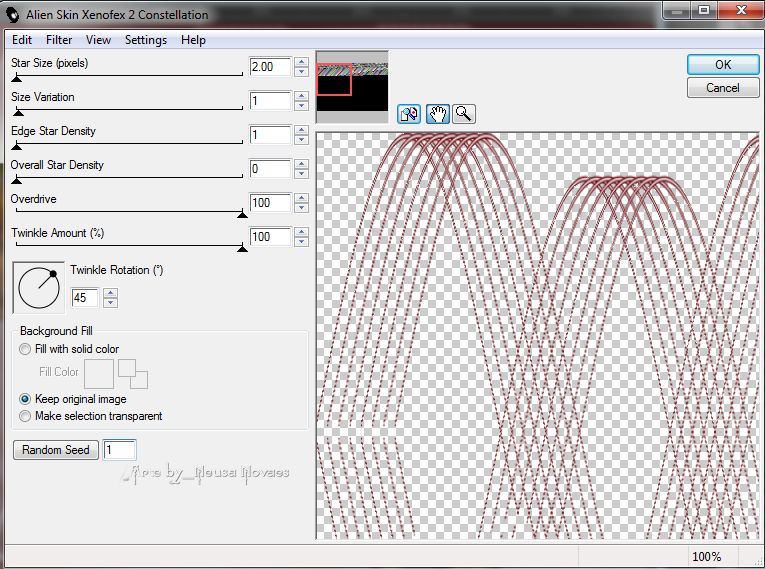Click the Twinkle Rotation value field
The width and height of the screenshot is (765, 569).
(x=85, y=298)
